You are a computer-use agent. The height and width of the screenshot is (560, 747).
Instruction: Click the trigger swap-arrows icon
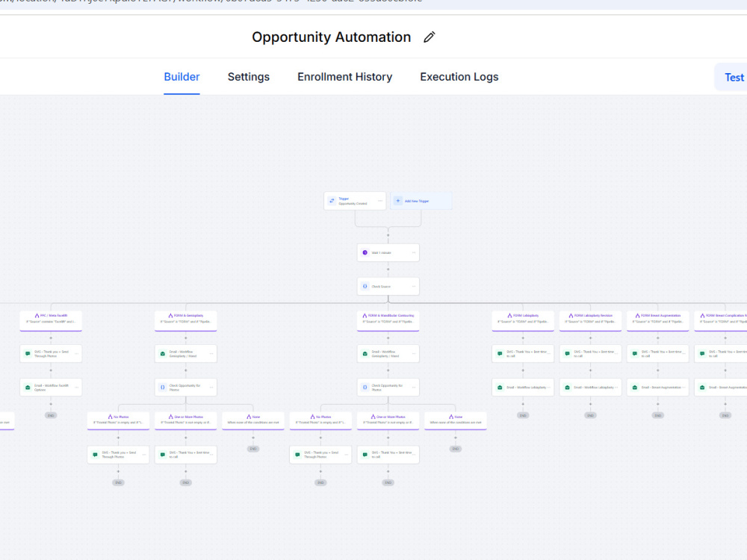tap(332, 201)
